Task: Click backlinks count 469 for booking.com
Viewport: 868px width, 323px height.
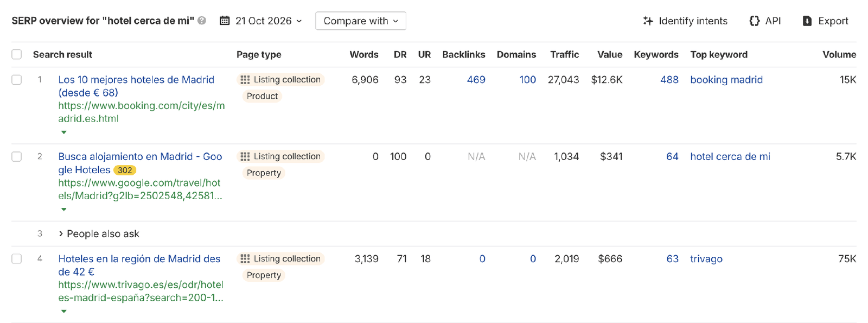Action: (x=476, y=80)
